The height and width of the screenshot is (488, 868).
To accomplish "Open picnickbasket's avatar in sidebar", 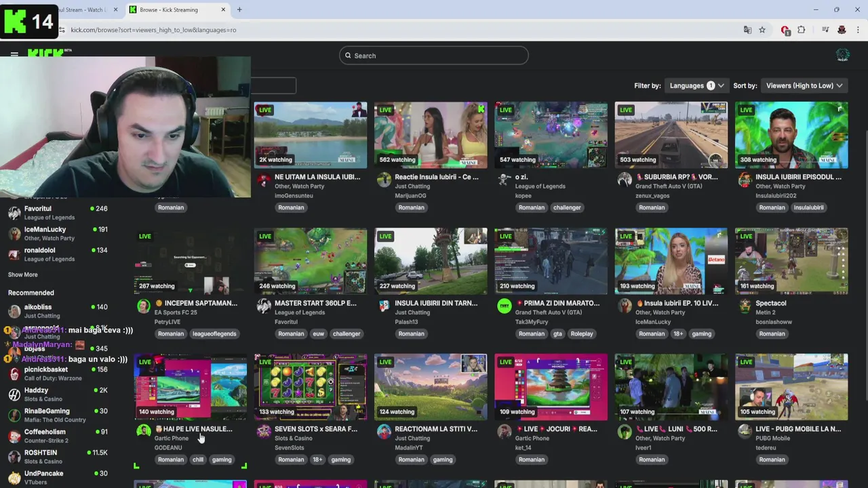I will pyautogui.click(x=14, y=373).
